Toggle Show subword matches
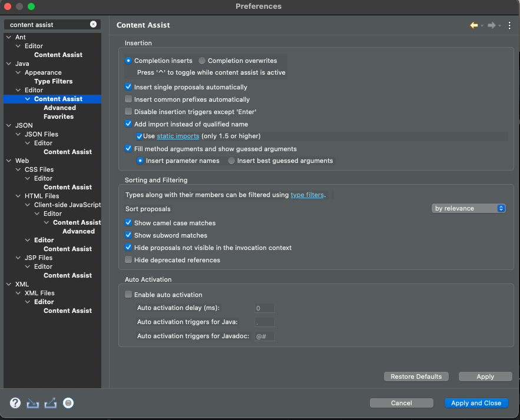This screenshot has height=420, width=520. pyautogui.click(x=128, y=235)
